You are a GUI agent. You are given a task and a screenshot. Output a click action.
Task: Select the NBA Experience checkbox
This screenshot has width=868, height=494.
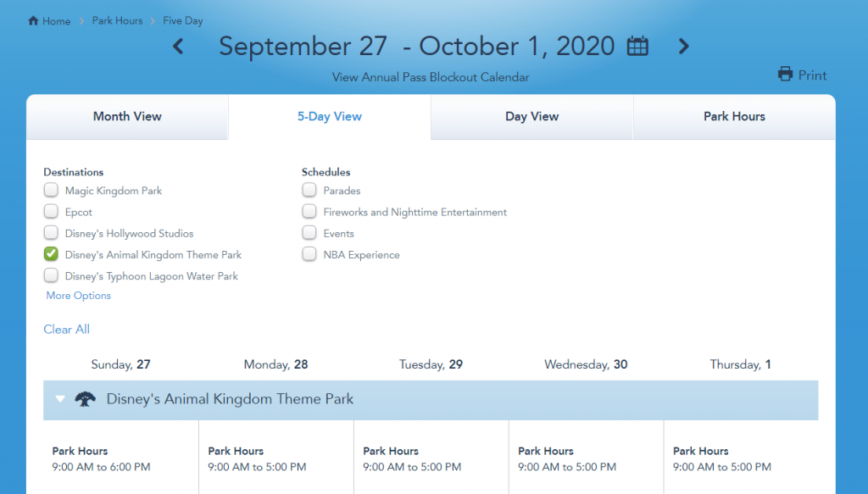[309, 254]
